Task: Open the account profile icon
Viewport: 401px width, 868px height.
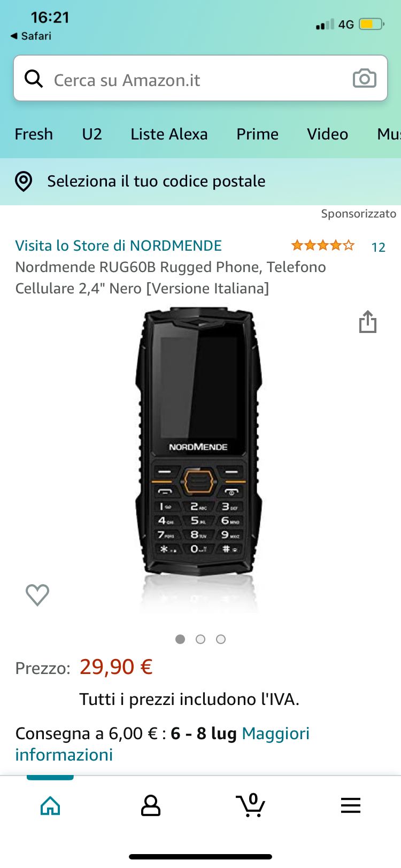Action: (151, 805)
